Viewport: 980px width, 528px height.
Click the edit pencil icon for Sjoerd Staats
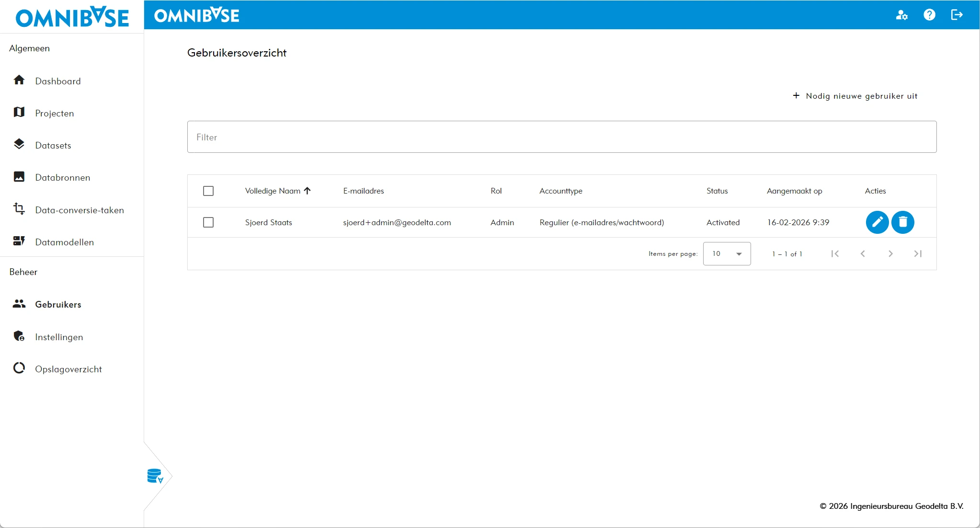click(x=877, y=222)
